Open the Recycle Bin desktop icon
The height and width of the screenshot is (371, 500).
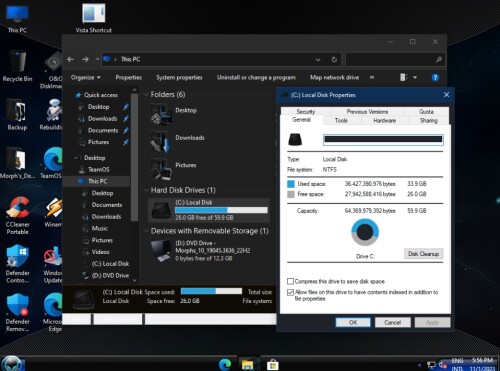[17, 66]
